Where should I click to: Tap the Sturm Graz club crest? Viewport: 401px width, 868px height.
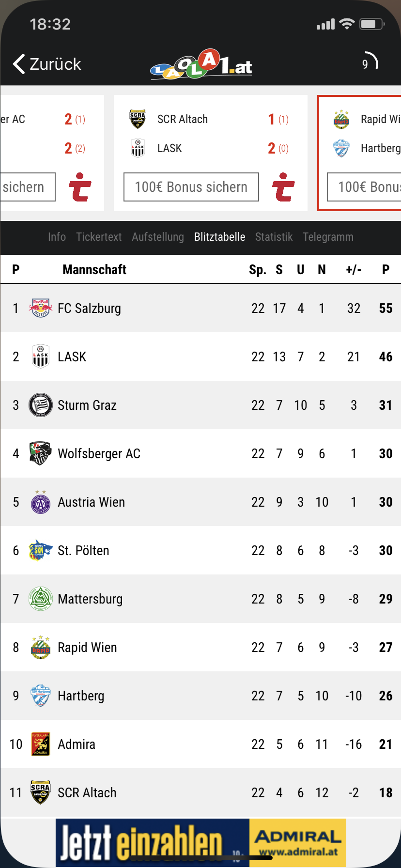(41, 405)
